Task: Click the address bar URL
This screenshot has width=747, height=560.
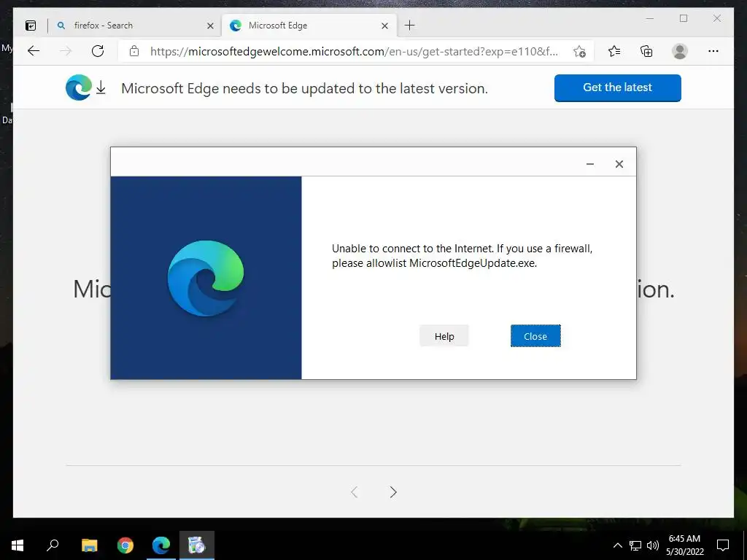Action: coord(354,52)
